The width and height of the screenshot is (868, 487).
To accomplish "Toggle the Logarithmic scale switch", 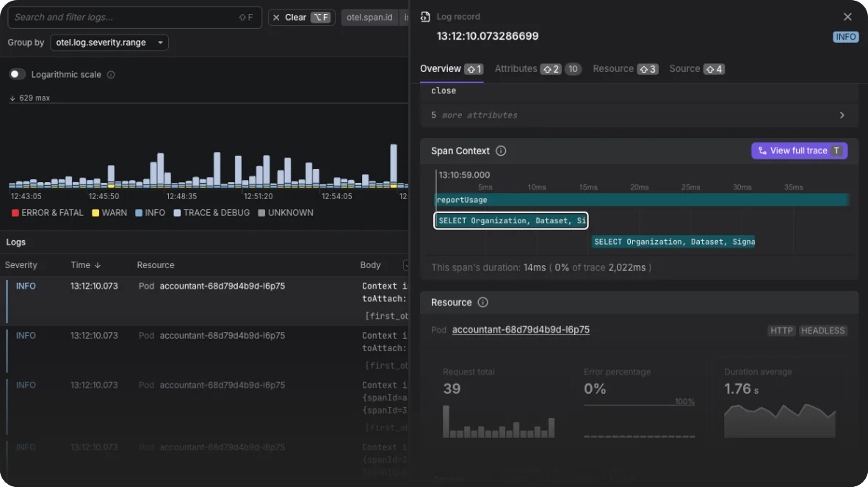I will pos(17,74).
